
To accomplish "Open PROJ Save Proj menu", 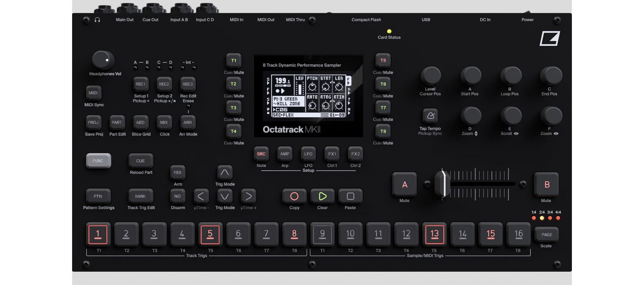I will 94,123.
